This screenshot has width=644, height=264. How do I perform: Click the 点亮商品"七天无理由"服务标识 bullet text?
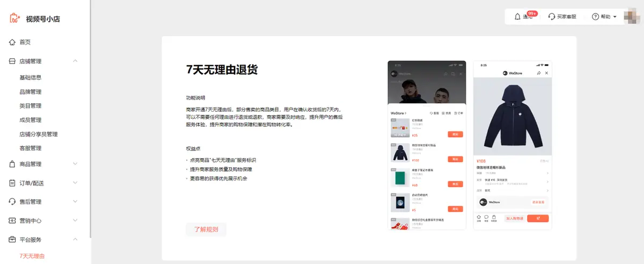click(223, 160)
